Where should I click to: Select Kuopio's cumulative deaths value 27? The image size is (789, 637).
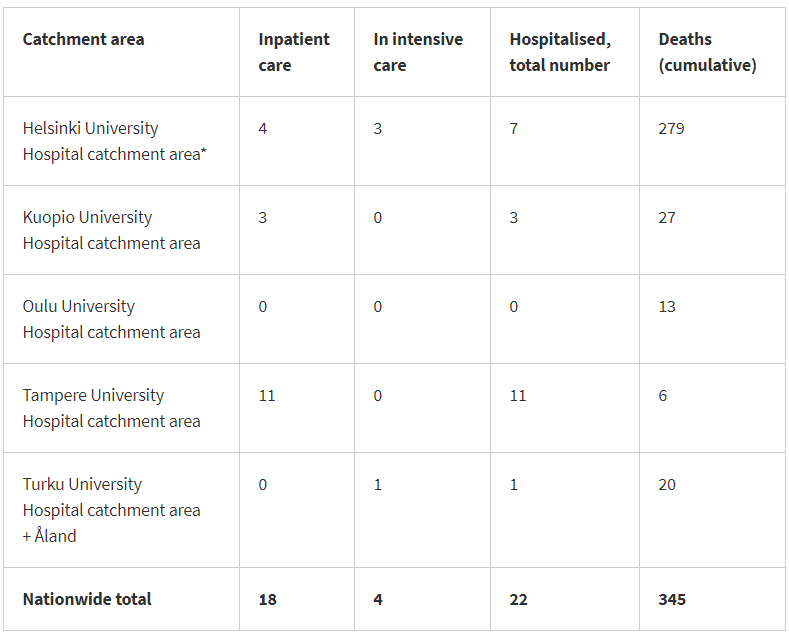667,218
